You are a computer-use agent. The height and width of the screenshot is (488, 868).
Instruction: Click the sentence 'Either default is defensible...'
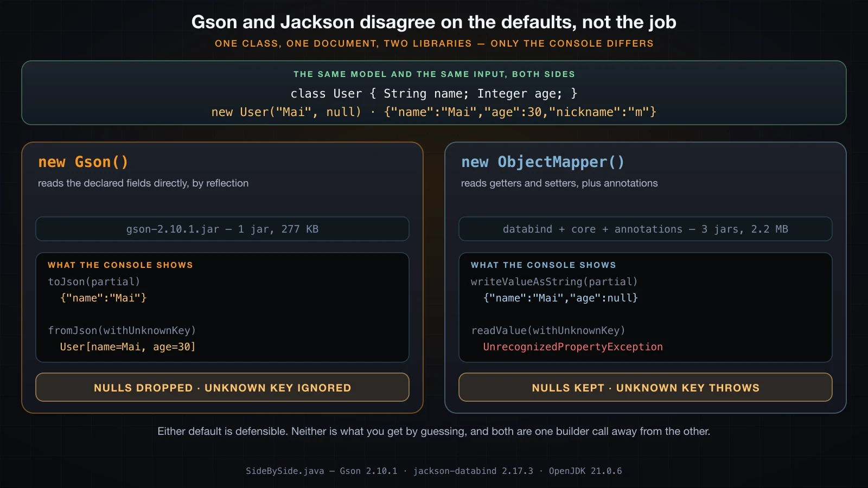tap(434, 432)
